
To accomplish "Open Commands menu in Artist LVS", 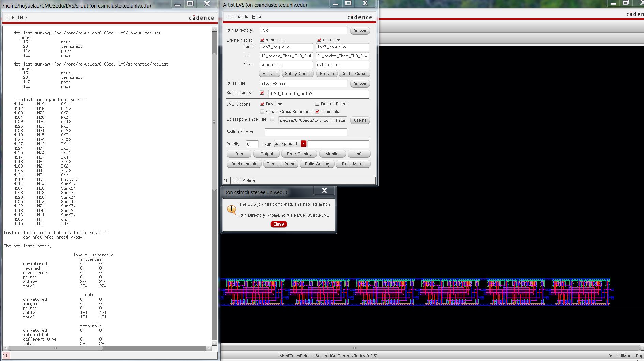I will pos(237,17).
